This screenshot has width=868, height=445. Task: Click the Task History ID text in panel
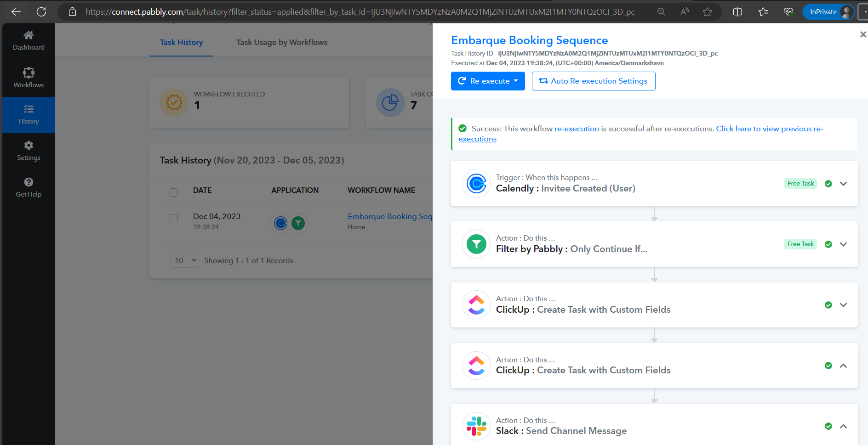[584, 53]
